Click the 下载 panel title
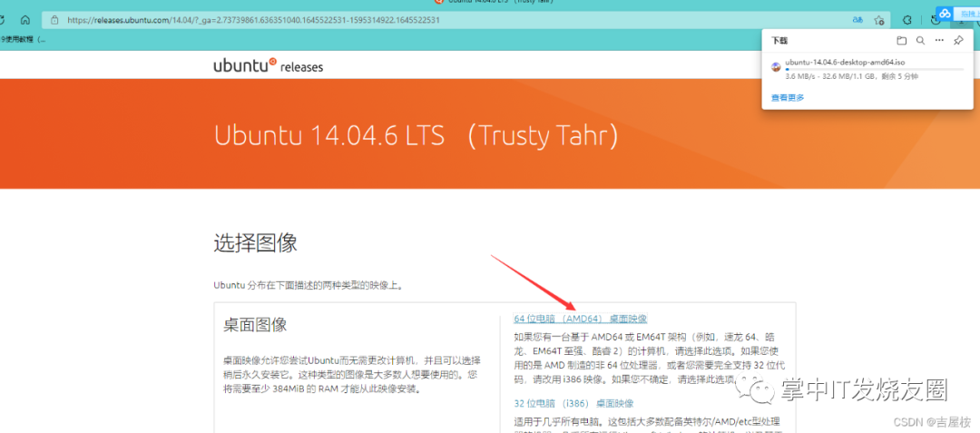The image size is (980, 433). click(x=779, y=41)
